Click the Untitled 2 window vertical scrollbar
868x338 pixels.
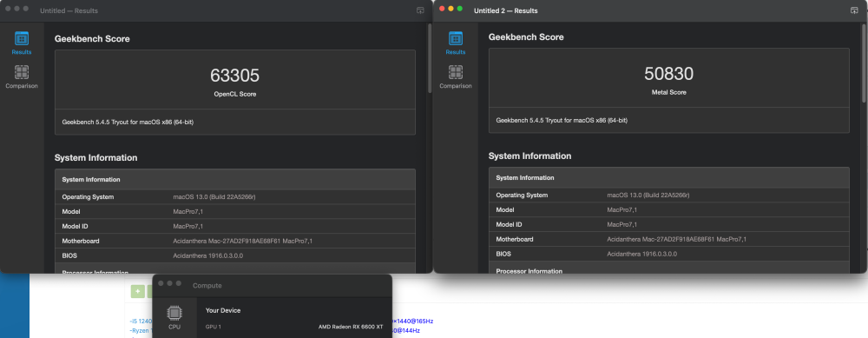pos(865,63)
